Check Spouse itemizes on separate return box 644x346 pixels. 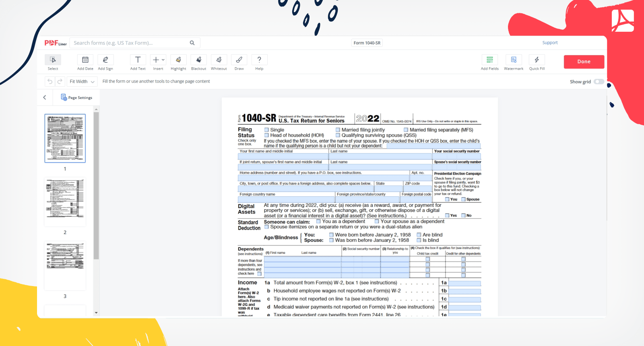[x=266, y=227]
